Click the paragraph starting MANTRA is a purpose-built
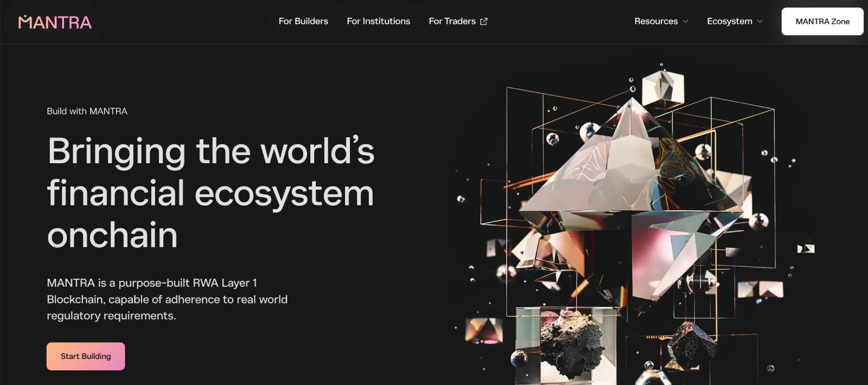This screenshot has height=385, width=868. pyautogui.click(x=167, y=299)
